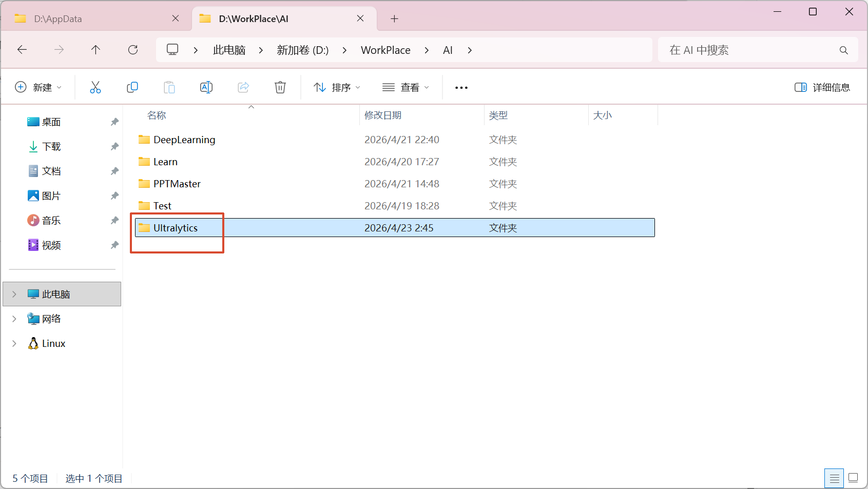Expand the 此电脑 tree node

14,294
